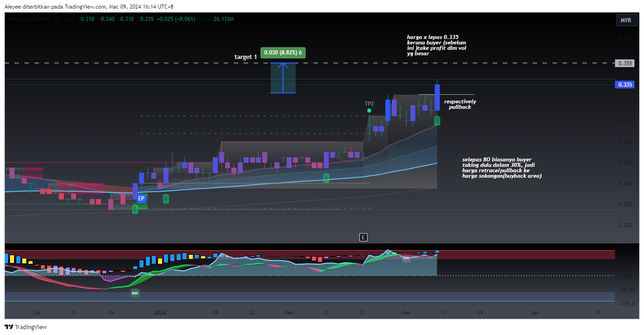Click the 'Dis' date axis label
Screen dimensions: 644x335
[x=37, y=313]
